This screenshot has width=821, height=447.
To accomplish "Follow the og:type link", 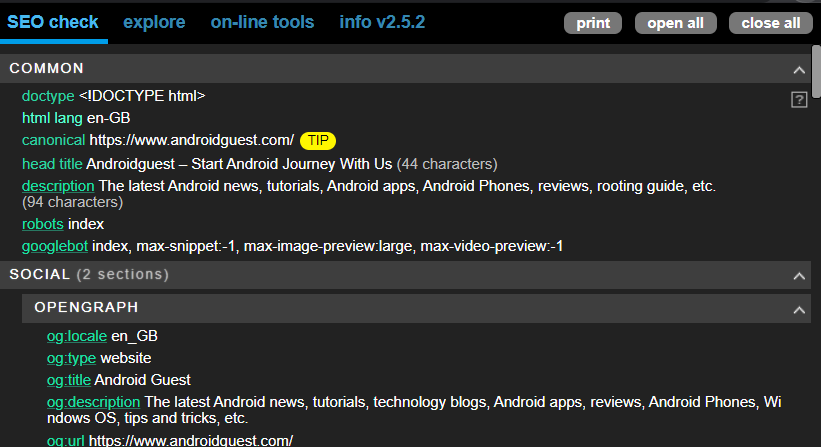I will 71,358.
